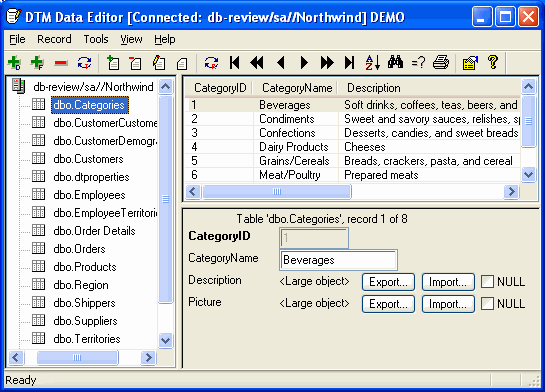Click the yellow question mark help icon
Viewport: 545px width, 392px height.
[x=493, y=63]
